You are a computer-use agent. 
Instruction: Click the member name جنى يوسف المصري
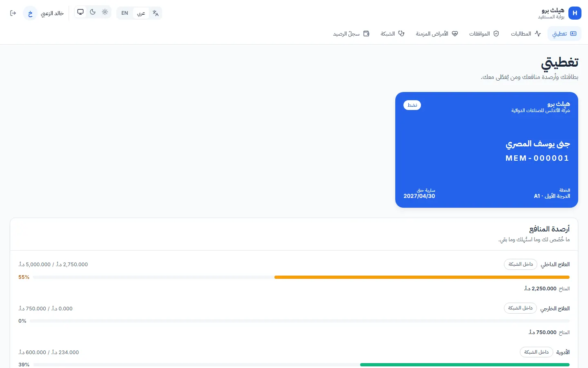tap(538, 144)
